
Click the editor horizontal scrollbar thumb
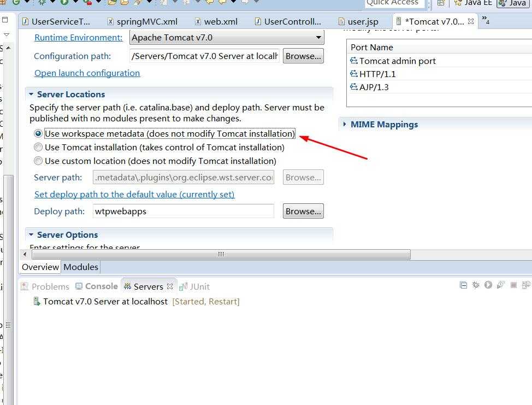(221, 254)
